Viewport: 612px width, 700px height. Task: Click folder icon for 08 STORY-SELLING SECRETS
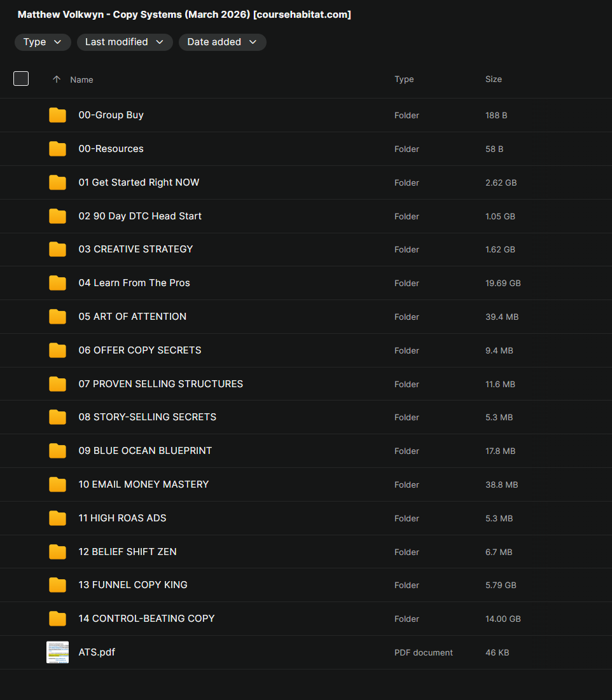click(x=58, y=417)
